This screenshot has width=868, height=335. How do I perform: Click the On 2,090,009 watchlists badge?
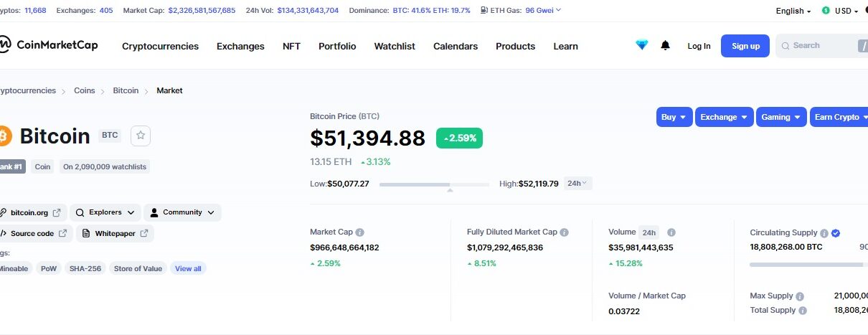tap(105, 166)
